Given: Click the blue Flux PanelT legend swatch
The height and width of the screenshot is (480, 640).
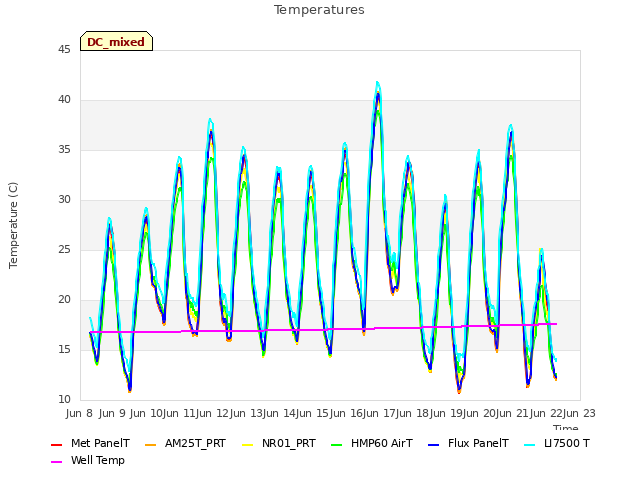Looking at the screenshot, I should [434, 444].
